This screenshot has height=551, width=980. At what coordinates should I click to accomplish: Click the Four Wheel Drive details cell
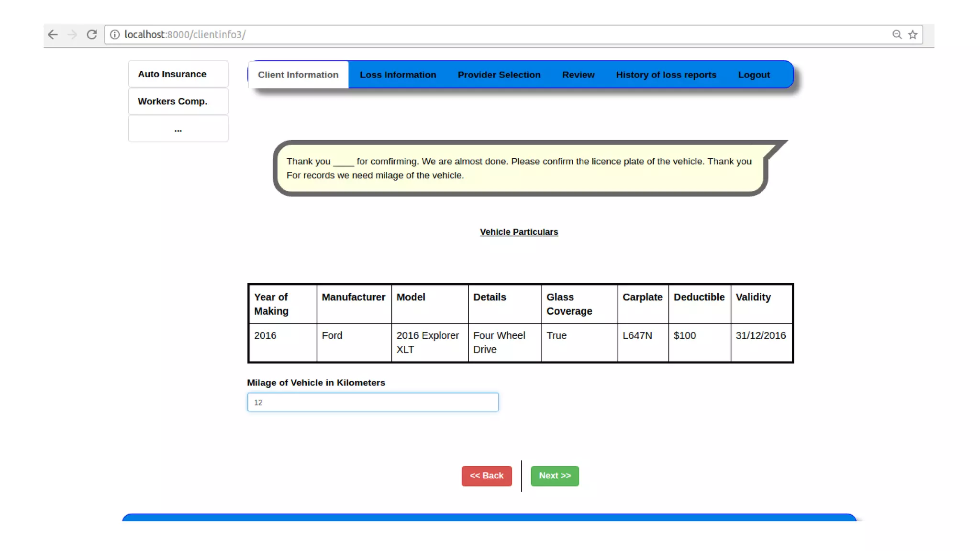pyautogui.click(x=505, y=342)
